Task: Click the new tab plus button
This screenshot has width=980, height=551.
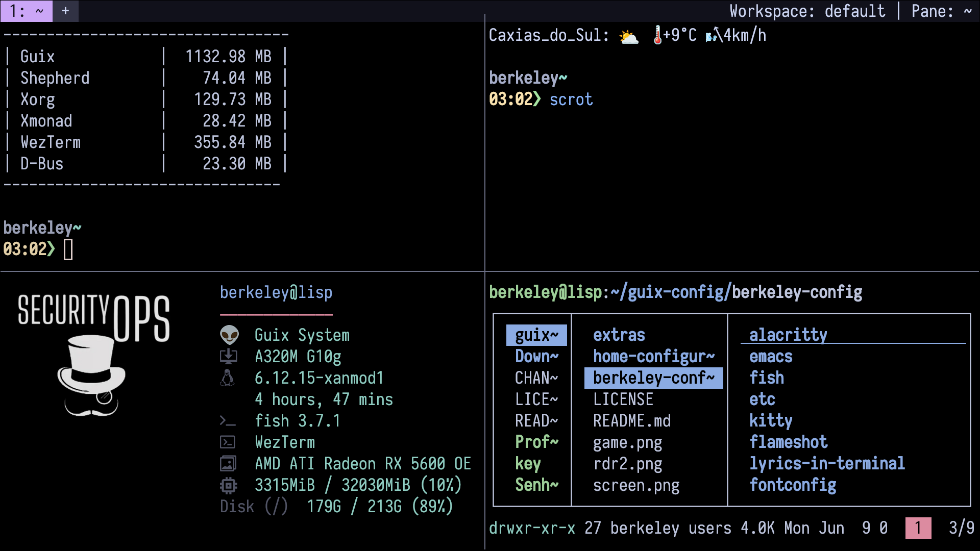Action: tap(65, 11)
